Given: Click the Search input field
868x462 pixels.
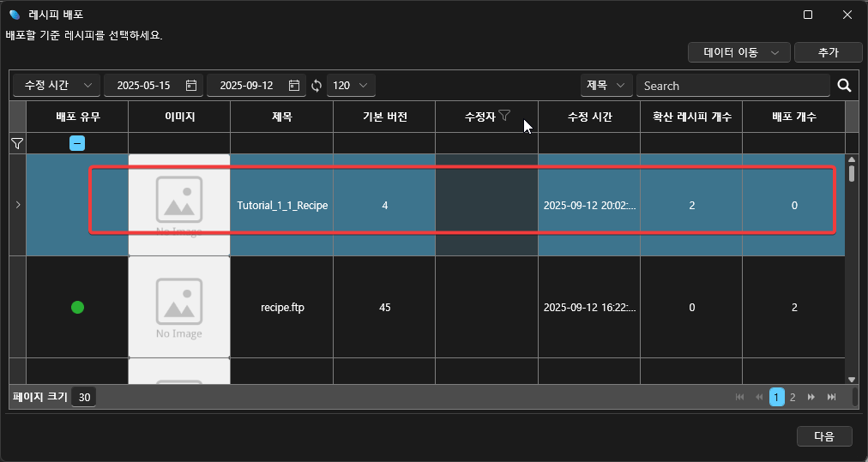Looking at the screenshot, I should [733, 86].
